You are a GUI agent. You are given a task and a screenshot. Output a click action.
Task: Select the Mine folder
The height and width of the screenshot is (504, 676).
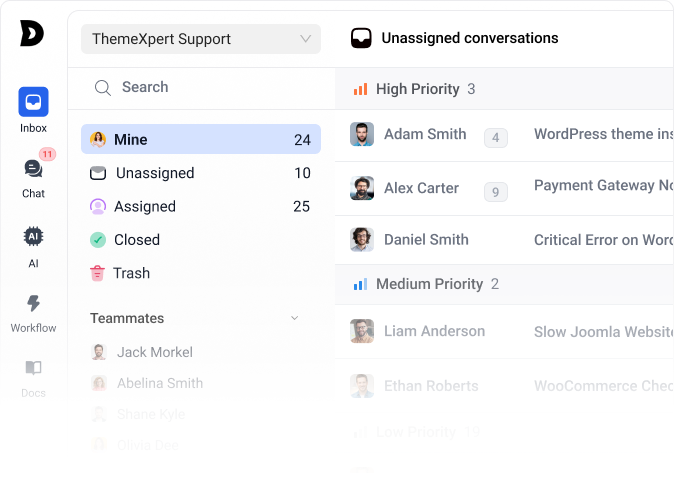pyautogui.click(x=201, y=139)
